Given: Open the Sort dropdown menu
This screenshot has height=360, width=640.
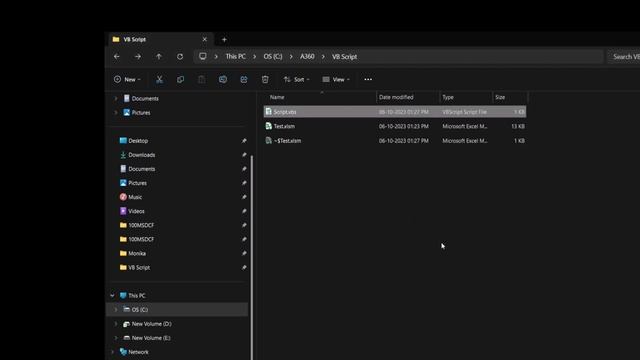Looking at the screenshot, I should coord(296,80).
